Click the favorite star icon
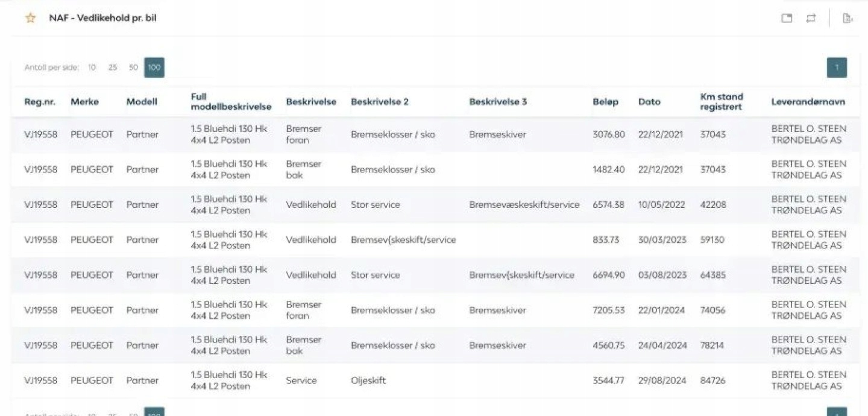The height and width of the screenshot is (416, 868). pos(30,18)
